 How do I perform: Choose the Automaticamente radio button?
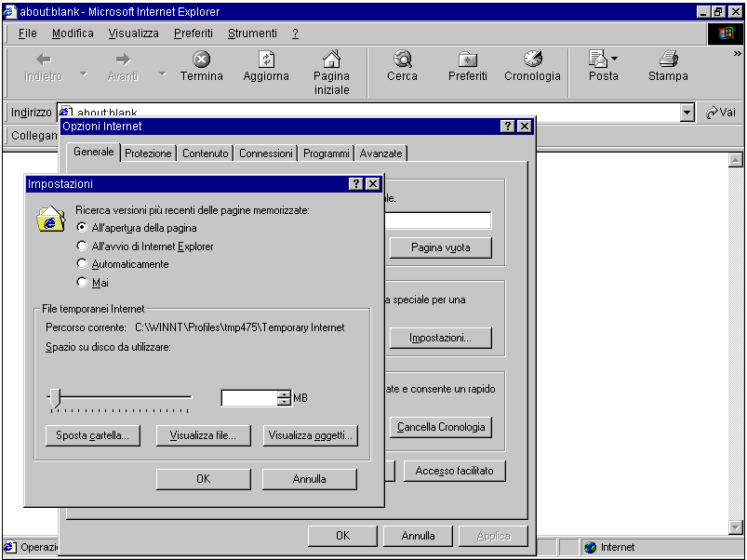pos(82,264)
